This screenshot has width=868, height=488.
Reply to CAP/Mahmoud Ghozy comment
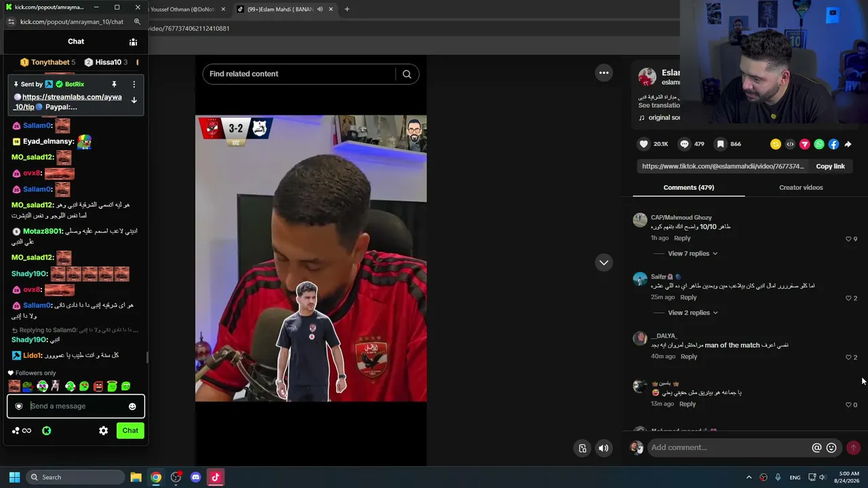click(682, 238)
